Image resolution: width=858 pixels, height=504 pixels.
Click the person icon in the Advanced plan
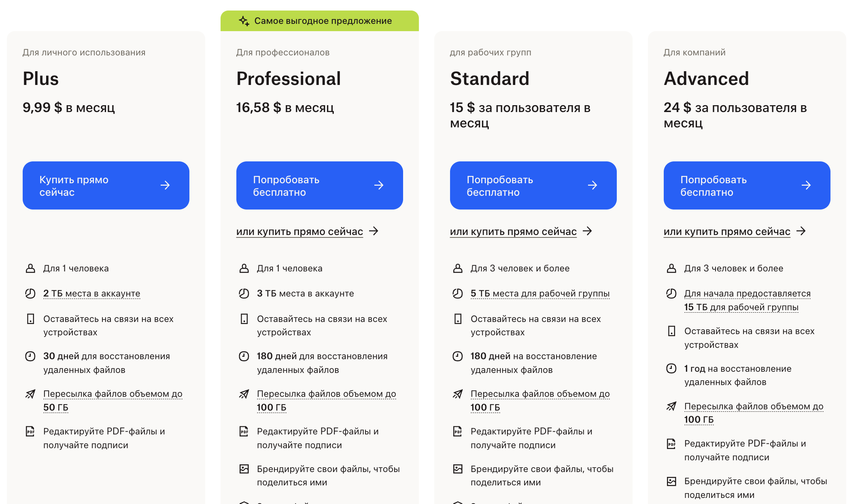coord(671,268)
